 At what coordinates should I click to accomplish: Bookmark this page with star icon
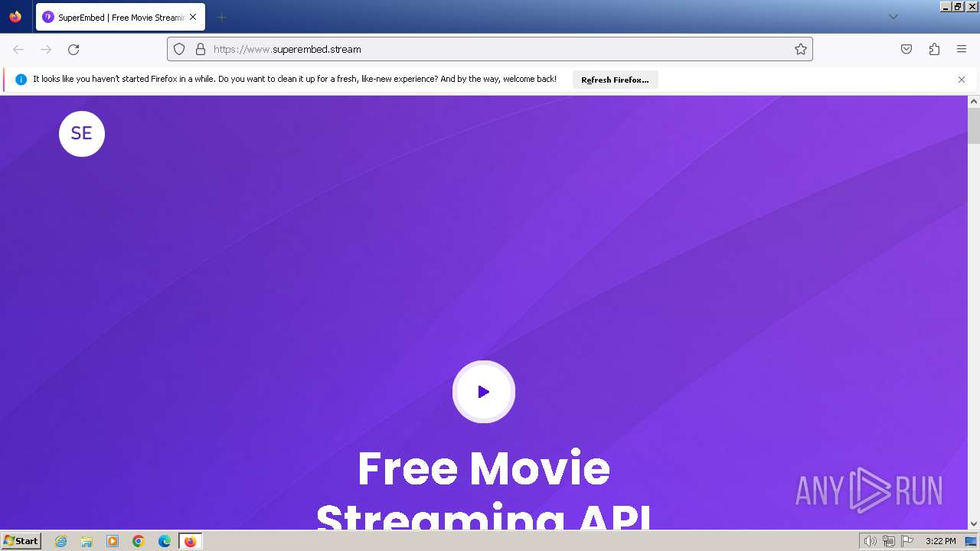coord(801,49)
